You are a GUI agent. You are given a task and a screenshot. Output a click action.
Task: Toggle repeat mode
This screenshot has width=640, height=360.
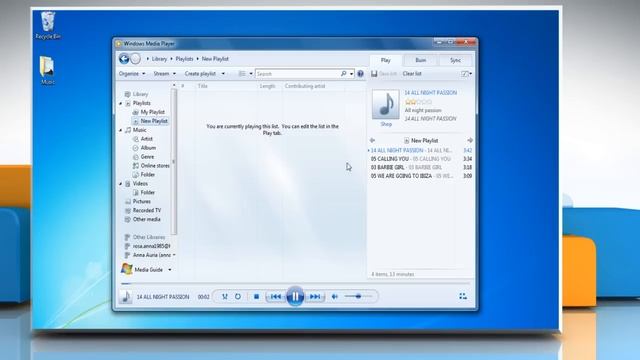pyautogui.click(x=238, y=297)
